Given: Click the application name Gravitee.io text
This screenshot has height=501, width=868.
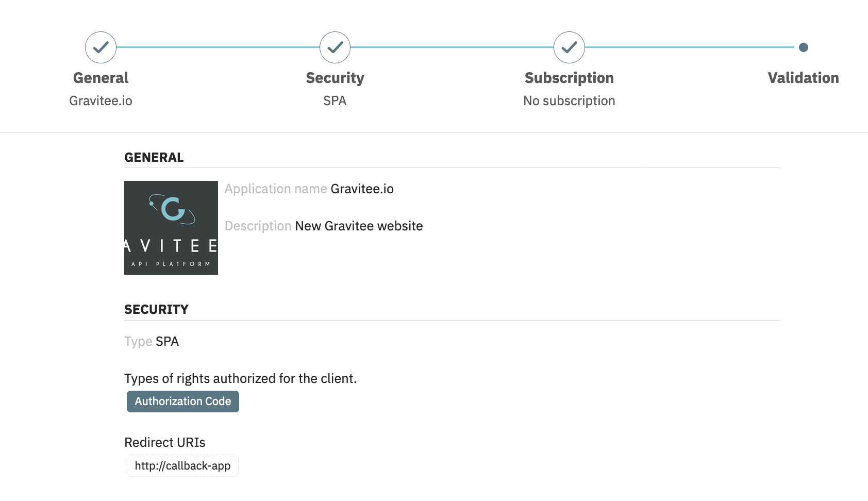Looking at the screenshot, I should point(362,189).
